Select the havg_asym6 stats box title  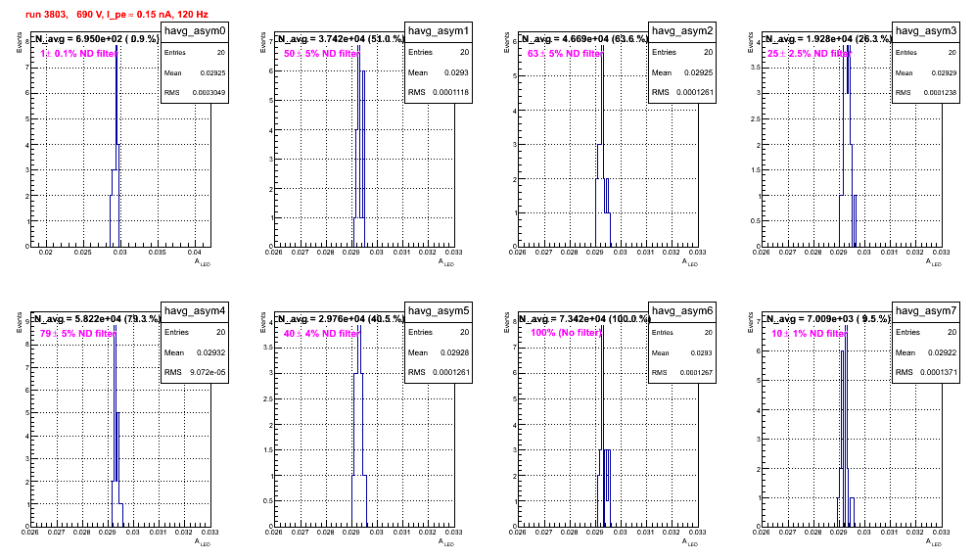pos(682,311)
